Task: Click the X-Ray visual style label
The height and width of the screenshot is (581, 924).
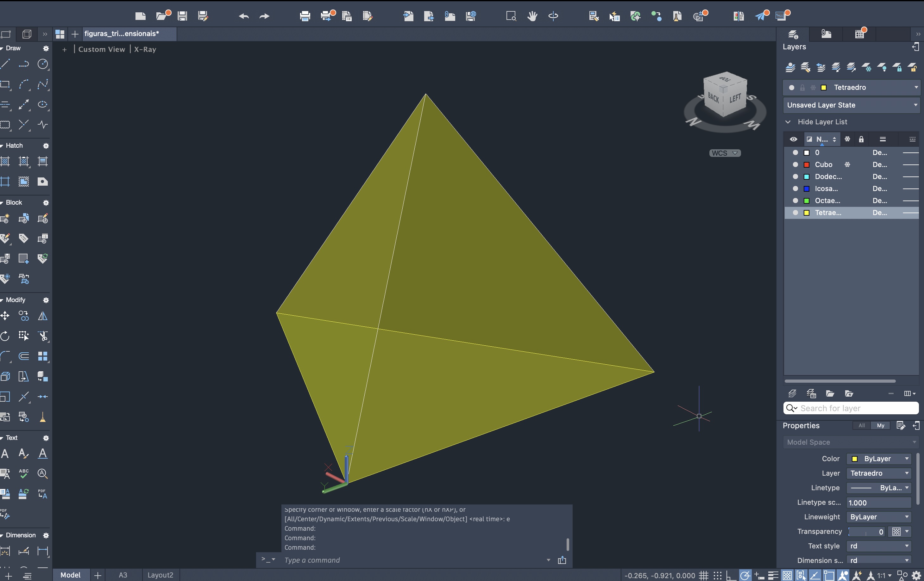Action: click(x=145, y=49)
